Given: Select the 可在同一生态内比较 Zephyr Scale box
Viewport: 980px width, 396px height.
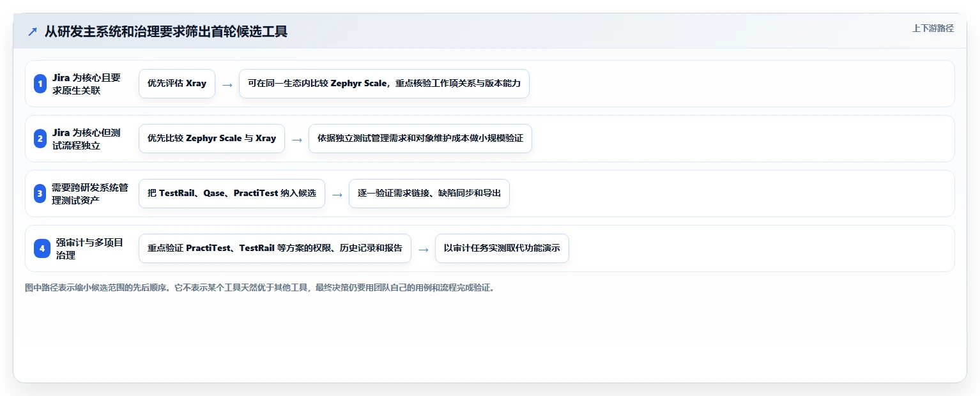Looking at the screenshot, I should coord(384,84).
